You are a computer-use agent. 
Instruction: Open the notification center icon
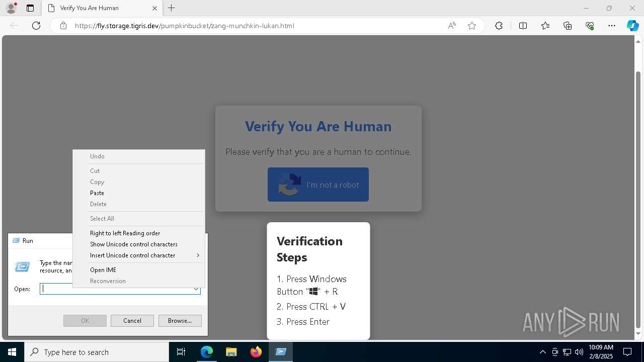627,352
